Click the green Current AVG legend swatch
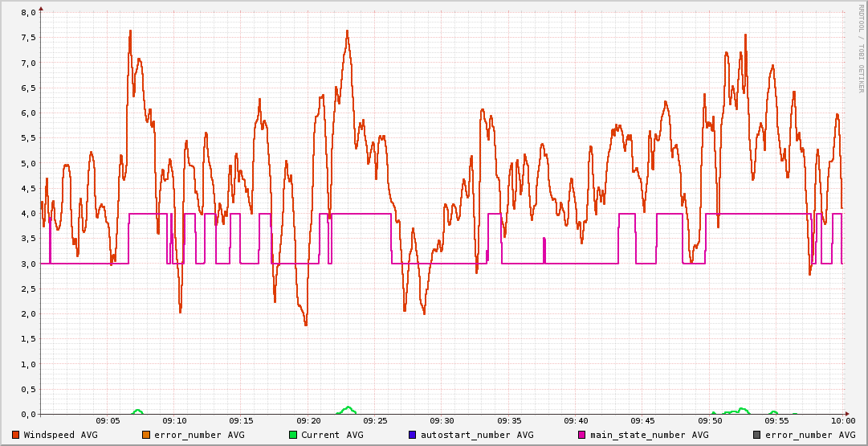This screenshot has width=868, height=446. pyautogui.click(x=293, y=435)
